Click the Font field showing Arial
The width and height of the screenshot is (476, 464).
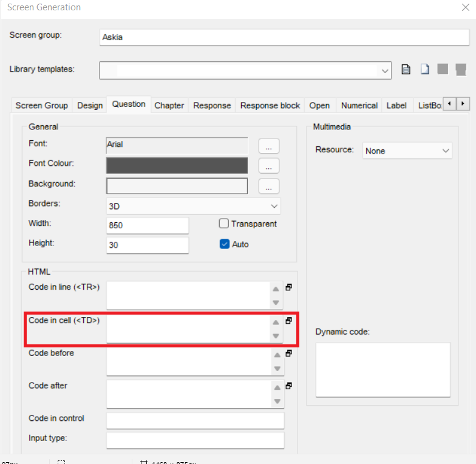tap(177, 146)
